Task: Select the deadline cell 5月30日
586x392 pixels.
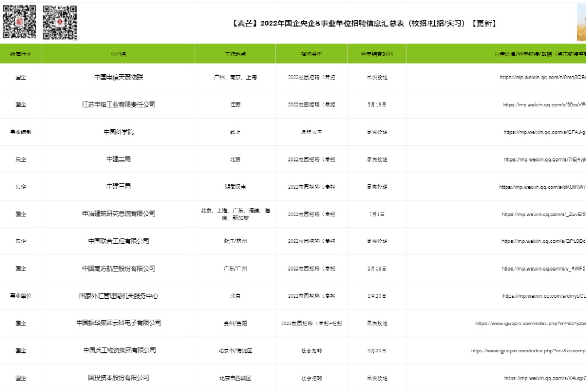Action: (377, 350)
